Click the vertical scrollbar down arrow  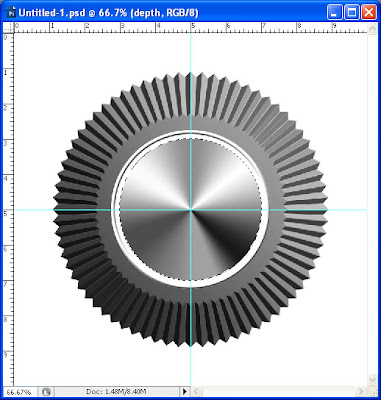point(372,380)
